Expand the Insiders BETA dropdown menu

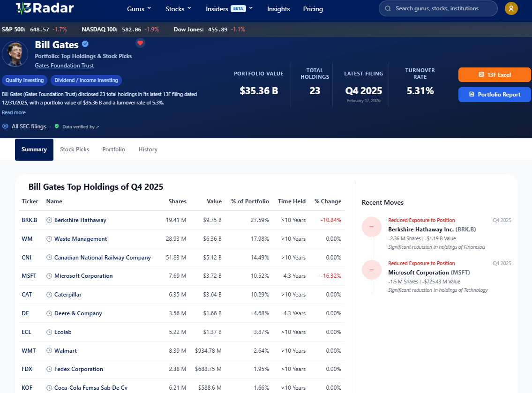coord(229,9)
